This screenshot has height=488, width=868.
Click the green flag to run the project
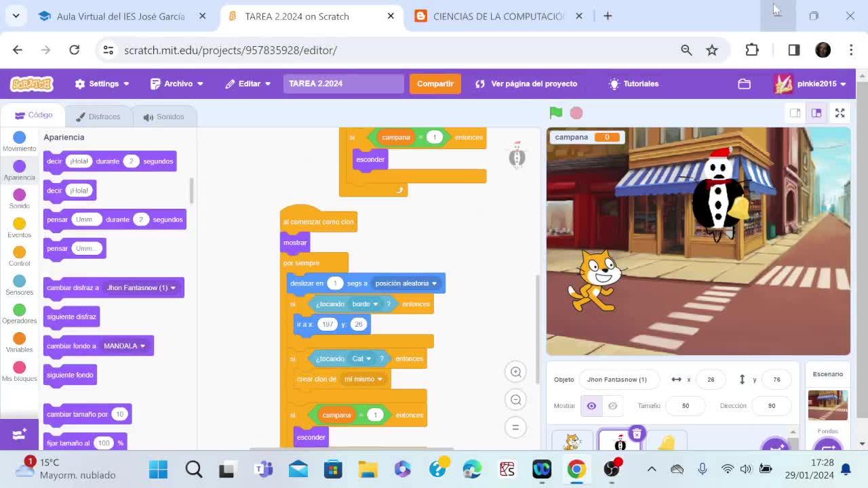point(556,113)
